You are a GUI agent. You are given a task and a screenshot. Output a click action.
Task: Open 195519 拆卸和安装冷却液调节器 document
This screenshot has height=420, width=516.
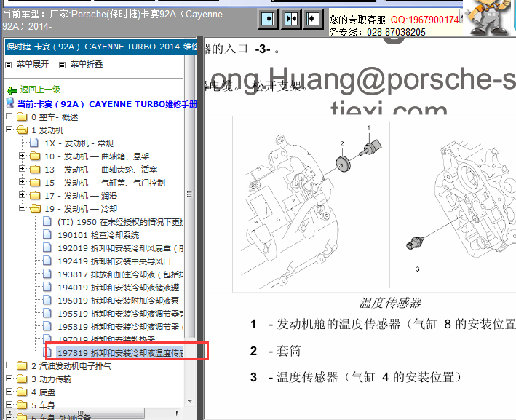coord(120,314)
